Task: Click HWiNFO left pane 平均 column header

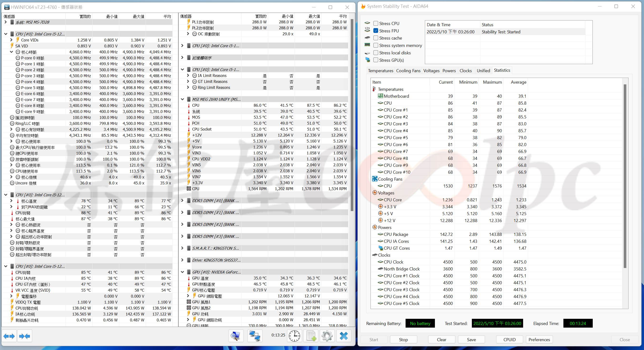Action: click(x=159, y=16)
